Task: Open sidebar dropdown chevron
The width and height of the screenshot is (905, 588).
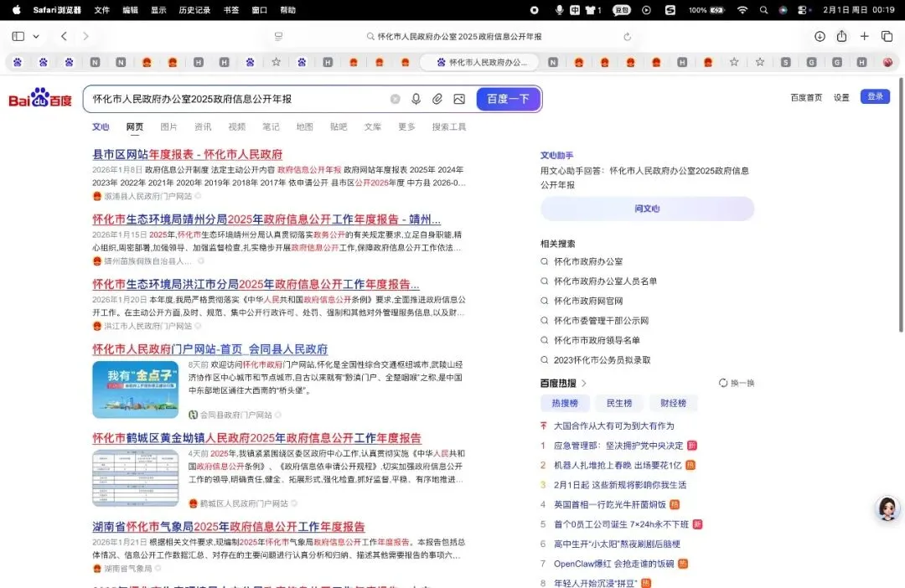Action: [36, 36]
